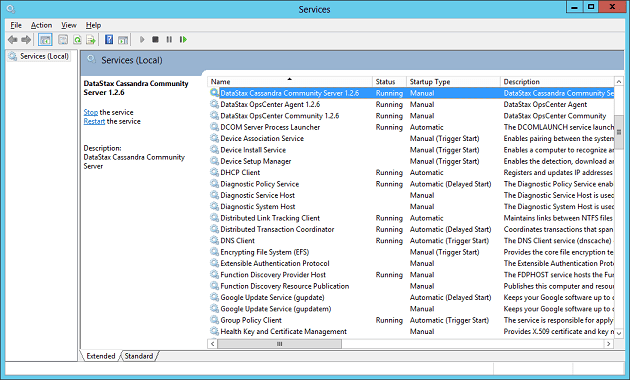
Task: Click gear icon beside Encrypting File System
Action: pyautogui.click(x=215, y=252)
